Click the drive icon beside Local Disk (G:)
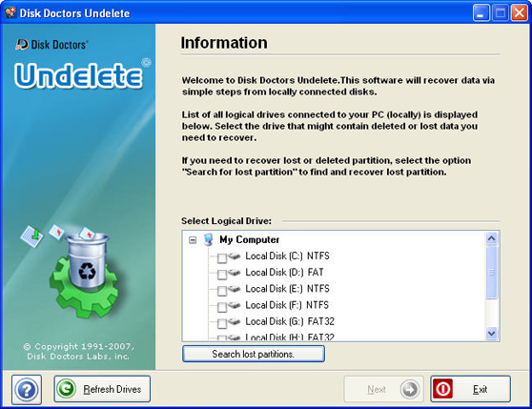This screenshot has width=532, height=409. coord(235,321)
